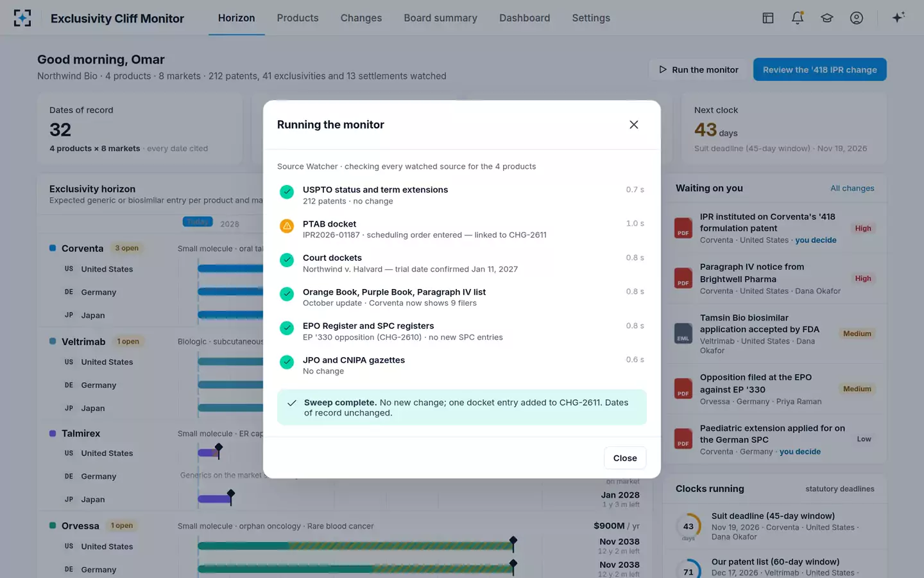The width and height of the screenshot is (924, 578).
Task: Open the Board summary tab
Action: (441, 18)
